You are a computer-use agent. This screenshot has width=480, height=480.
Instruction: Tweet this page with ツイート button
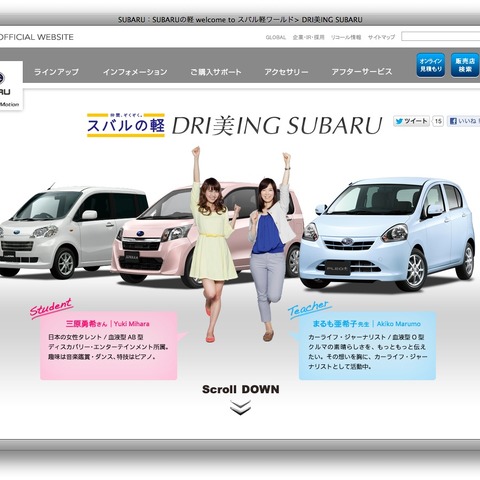[x=411, y=121]
